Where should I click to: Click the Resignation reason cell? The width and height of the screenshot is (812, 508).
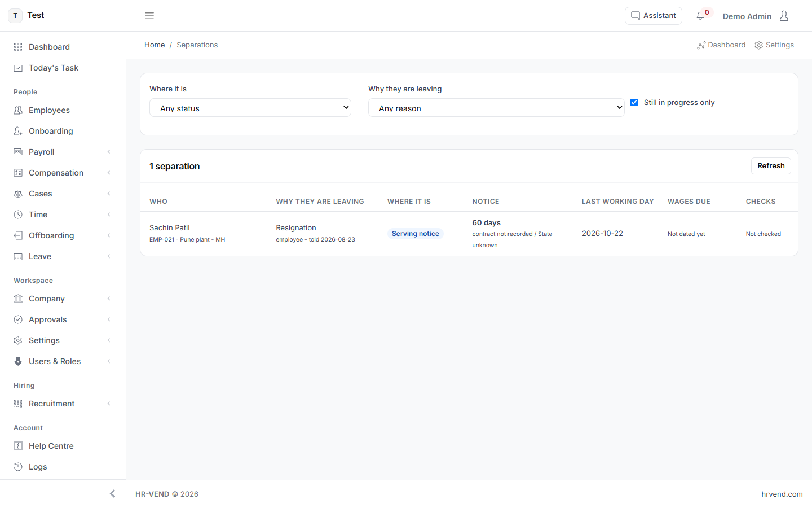tap(296, 228)
